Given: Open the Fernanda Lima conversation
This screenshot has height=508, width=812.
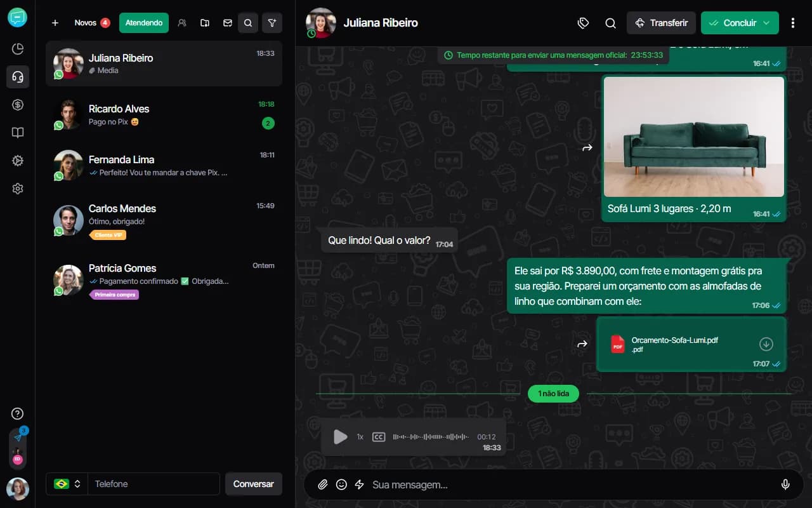Looking at the screenshot, I should click(x=164, y=166).
